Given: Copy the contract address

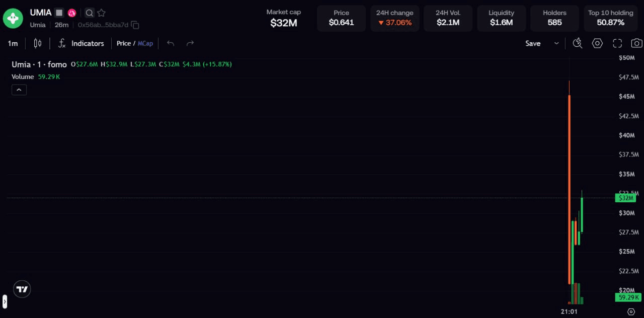Looking at the screenshot, I should point(135,25).
